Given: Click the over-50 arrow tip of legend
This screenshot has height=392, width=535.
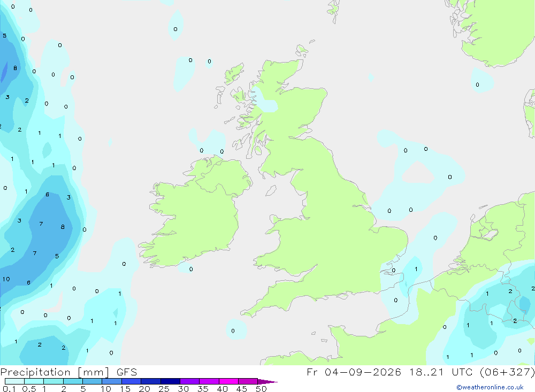Looking at the screenshot, I should (x=267, y=382).
